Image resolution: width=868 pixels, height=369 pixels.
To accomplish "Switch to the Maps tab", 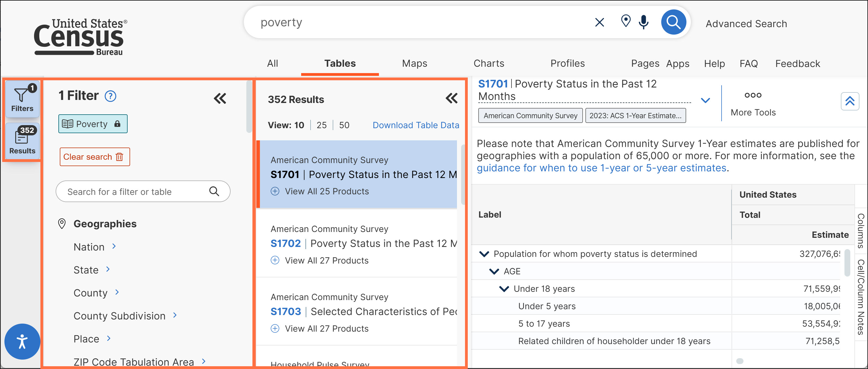I will (x=414, y=63).
